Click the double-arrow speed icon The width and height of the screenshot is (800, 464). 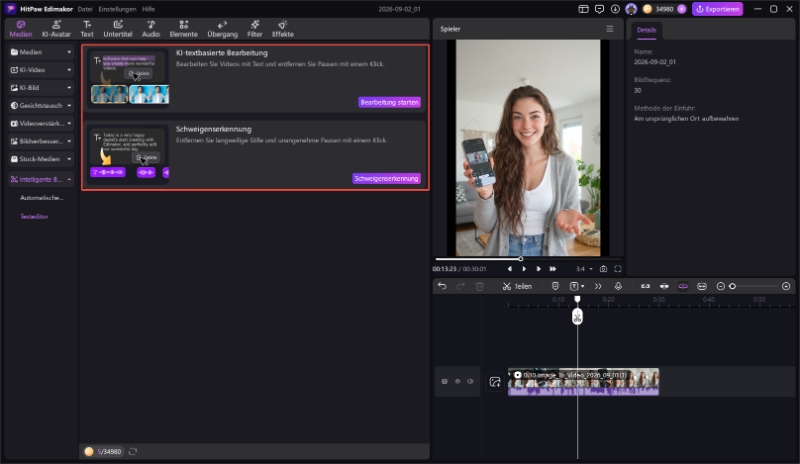[598, 286]
